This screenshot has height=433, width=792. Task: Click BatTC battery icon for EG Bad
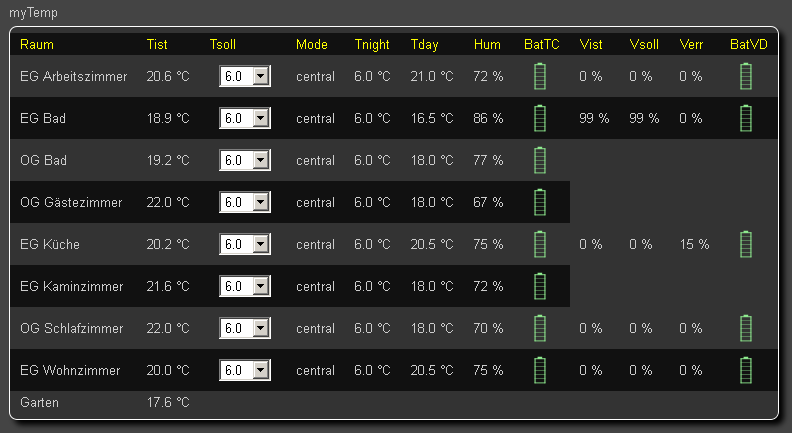click(x=541, y=118)
